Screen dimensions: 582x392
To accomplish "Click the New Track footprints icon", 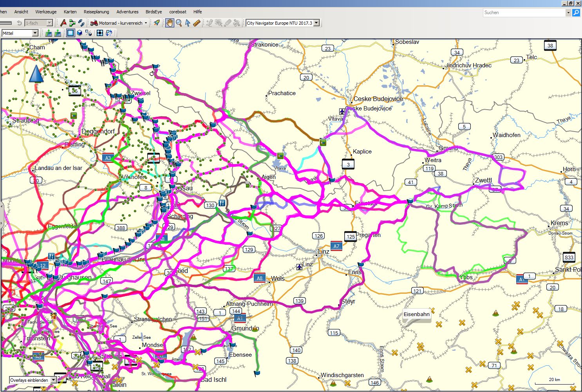I will pyautogui.click(x=81, y=23).
